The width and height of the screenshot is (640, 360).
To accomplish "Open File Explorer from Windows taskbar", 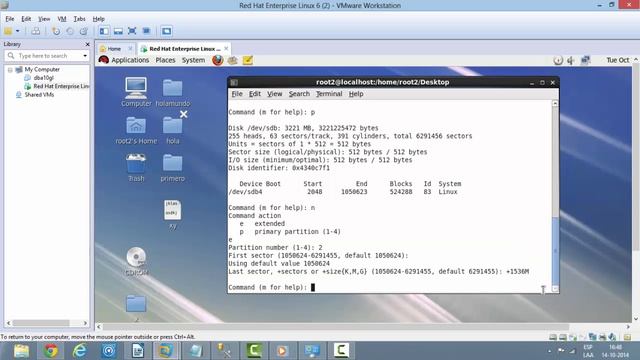I will pyautogui.click(x=21, y=351).
